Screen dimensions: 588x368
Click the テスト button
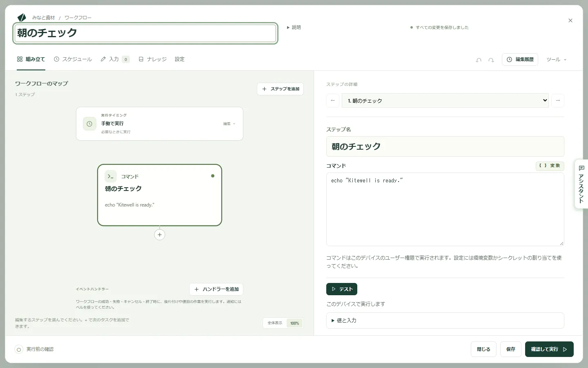[342, 289]
